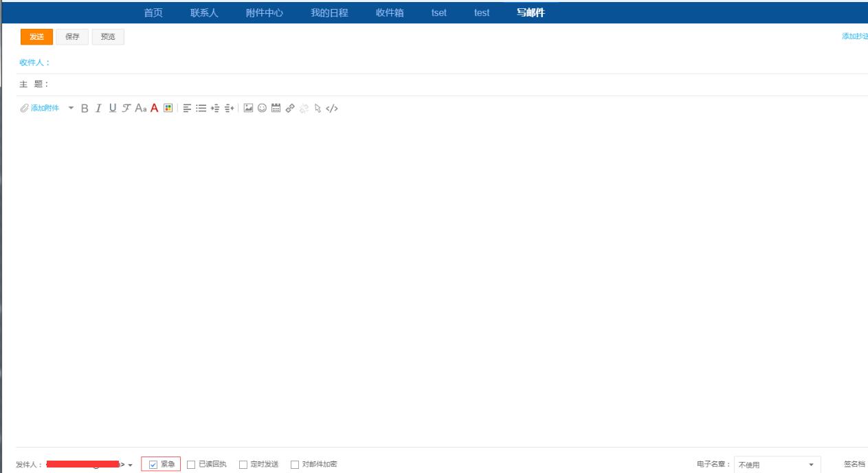Viewport: 868px width, 473px height.
Task: Click the underline formatting icon
Action: point(113,108)
